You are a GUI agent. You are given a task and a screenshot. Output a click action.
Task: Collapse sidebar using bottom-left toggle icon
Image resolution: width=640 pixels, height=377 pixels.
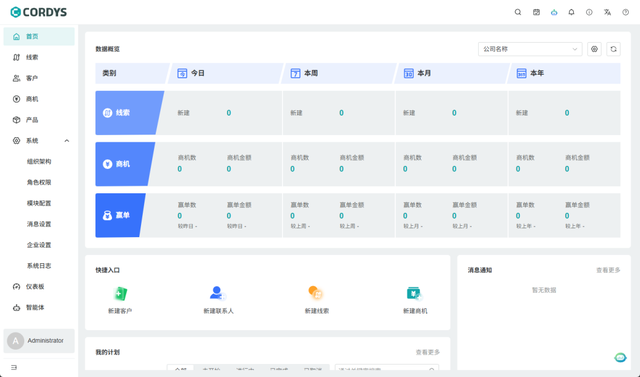pyautogui.click(x=14, y=368)
